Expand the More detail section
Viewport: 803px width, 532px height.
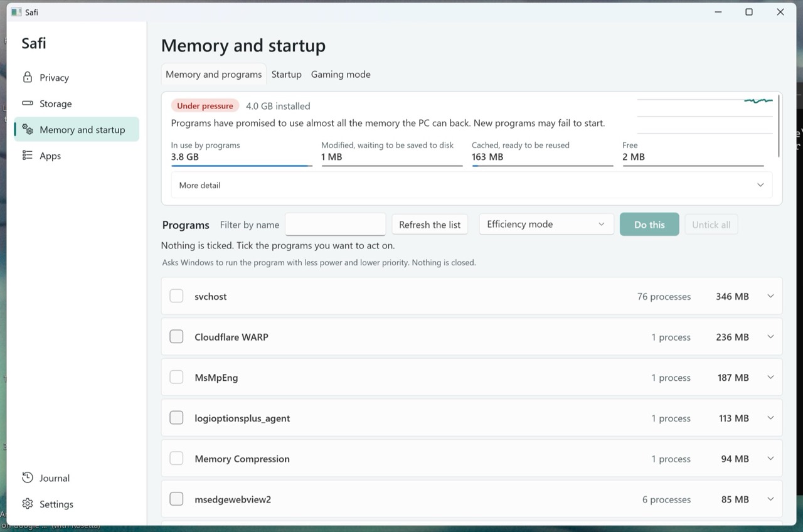coord(471,185)
